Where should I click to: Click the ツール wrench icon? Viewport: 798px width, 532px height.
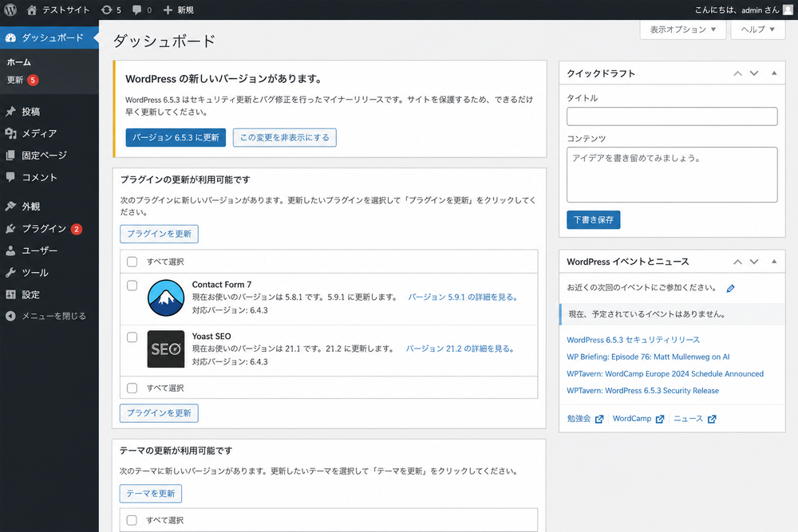coord(10,273)
